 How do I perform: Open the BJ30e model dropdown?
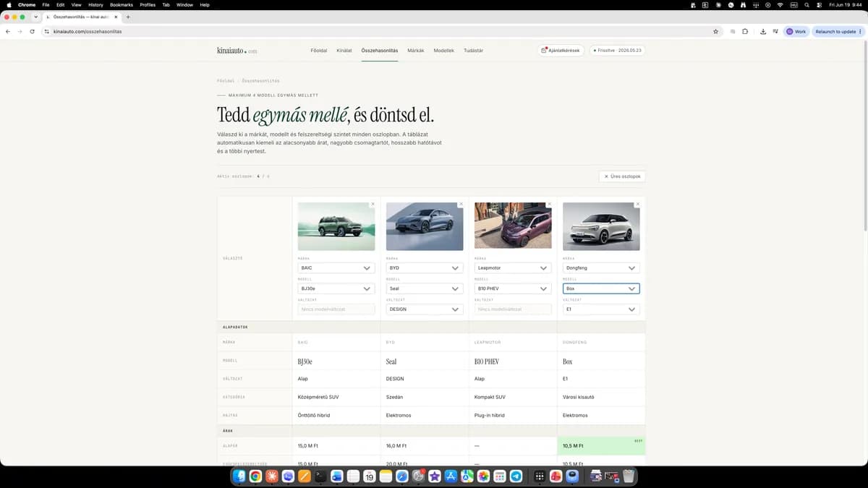pyautogui.click(x=336, y=288)
